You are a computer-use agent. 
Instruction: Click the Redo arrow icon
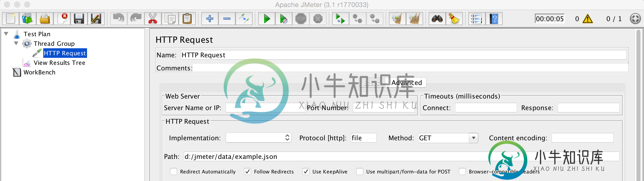[136, 19]
